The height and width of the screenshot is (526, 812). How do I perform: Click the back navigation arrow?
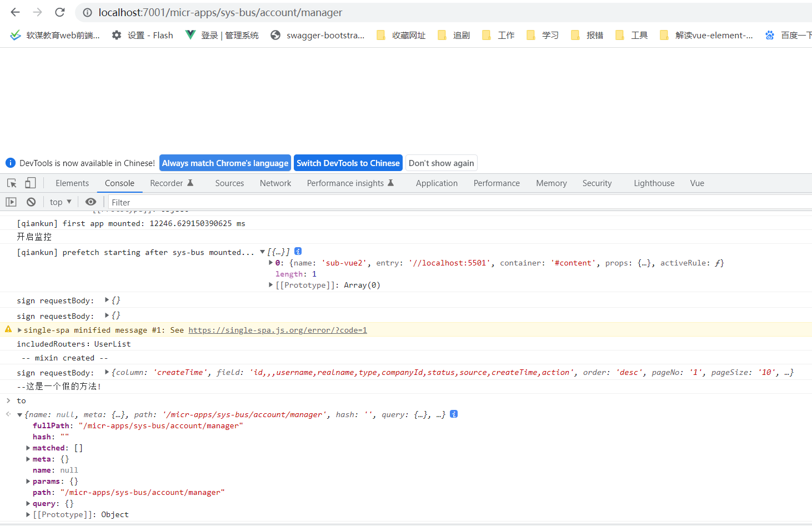tap(14, 12)
